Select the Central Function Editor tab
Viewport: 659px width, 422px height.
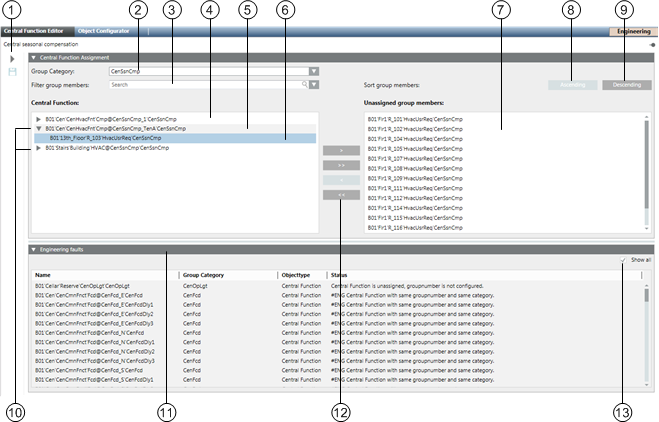tap(36, 32)
